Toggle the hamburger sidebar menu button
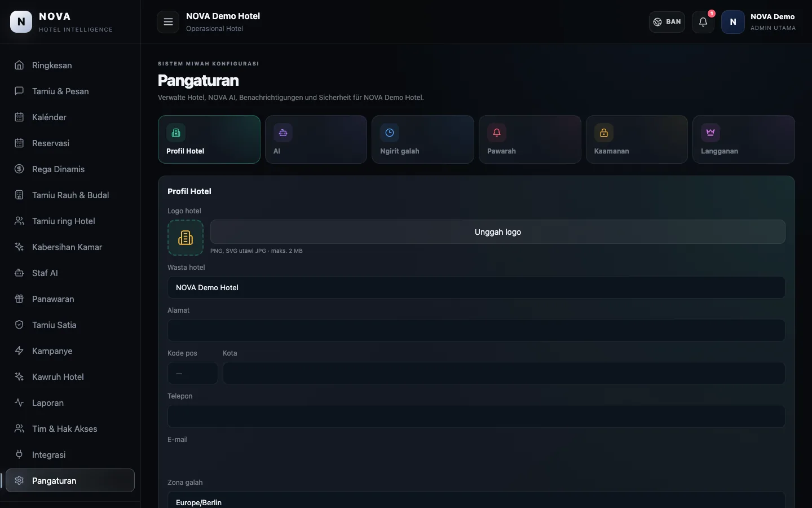Viewport: 812px width, 508px height. 168,22
